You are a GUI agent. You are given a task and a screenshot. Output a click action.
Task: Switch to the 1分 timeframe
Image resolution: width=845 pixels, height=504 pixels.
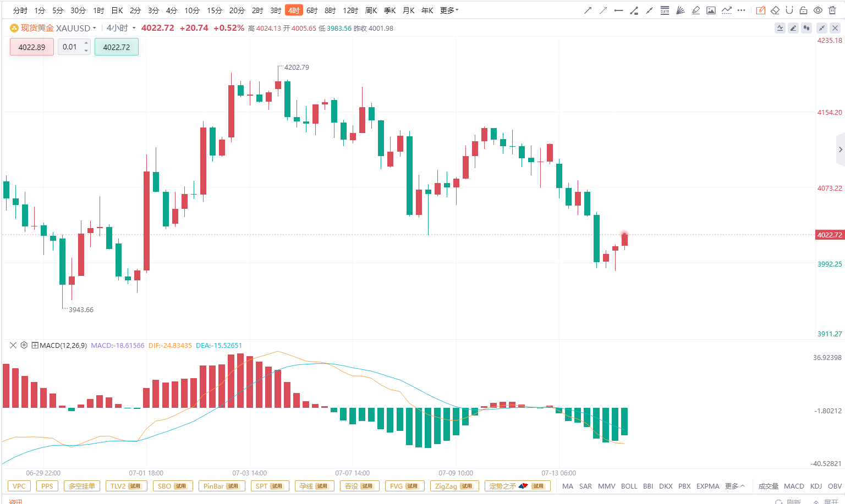coord(40,10)
